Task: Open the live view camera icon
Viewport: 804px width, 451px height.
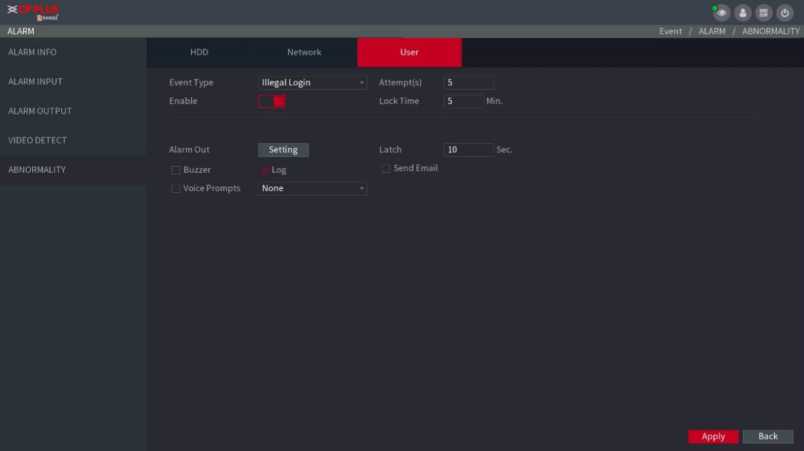Action: click(x=722, y=13)
